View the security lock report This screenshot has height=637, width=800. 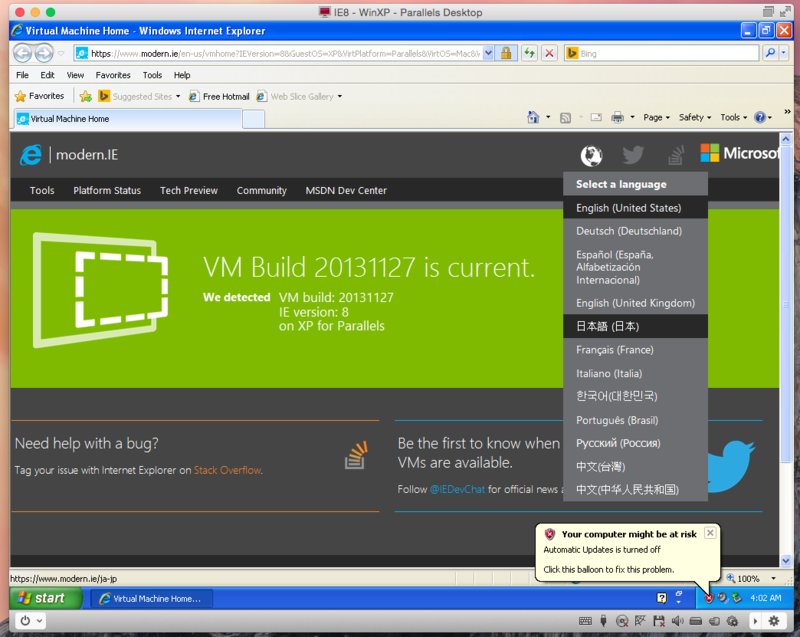tap(506, 53)
